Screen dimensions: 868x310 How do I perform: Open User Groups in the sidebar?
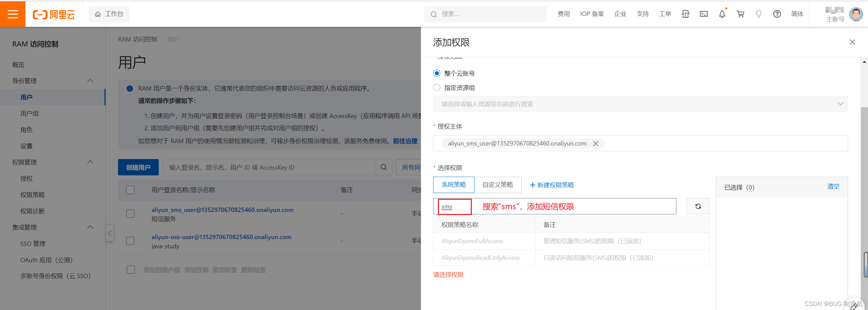[x=30, y=113]
